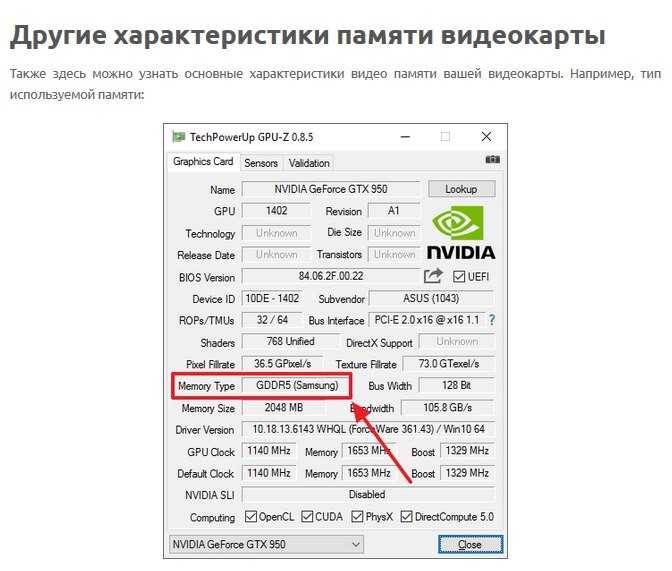
Task: Click the Transistors field showing Unknown
Action: 394,255
